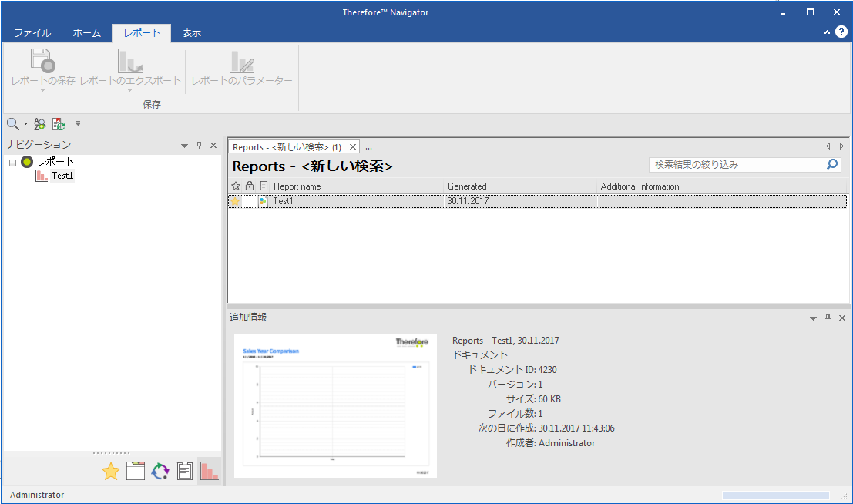The image size is (853, 504).
Task: Collapse the レポート tree node
Action: click(12, 162)
